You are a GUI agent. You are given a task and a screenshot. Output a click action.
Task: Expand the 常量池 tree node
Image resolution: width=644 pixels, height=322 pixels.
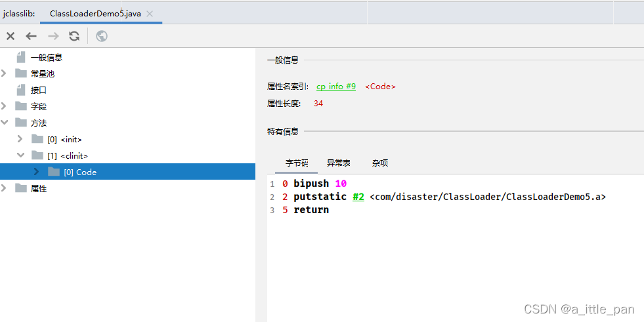[4, 73]
